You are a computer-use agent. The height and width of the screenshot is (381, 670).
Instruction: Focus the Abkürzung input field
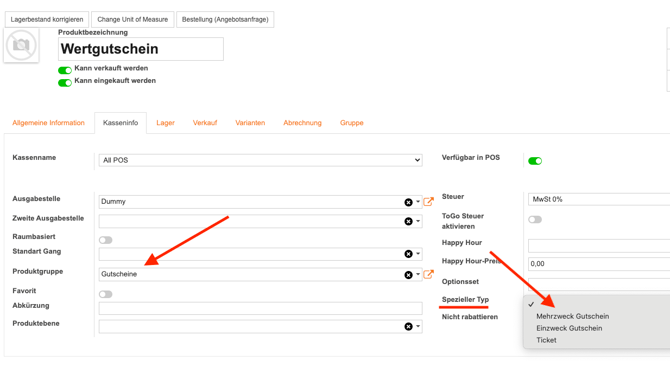coord(261,308)
